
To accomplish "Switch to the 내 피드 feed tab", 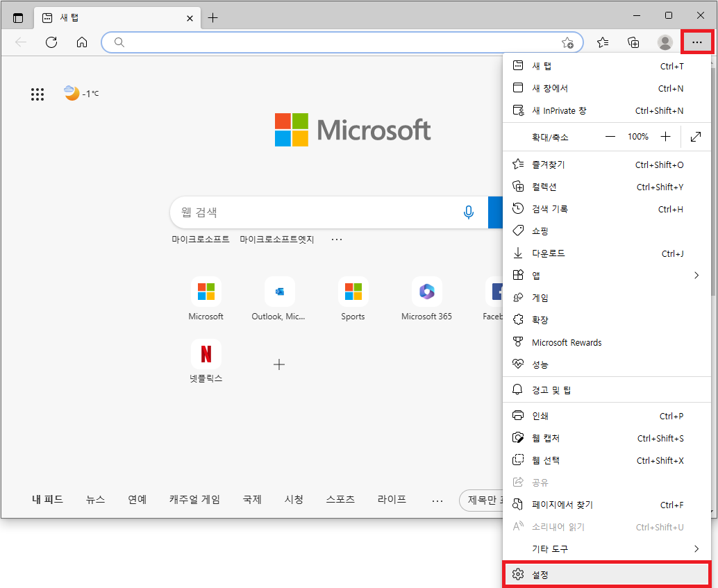I will [48, 499].
